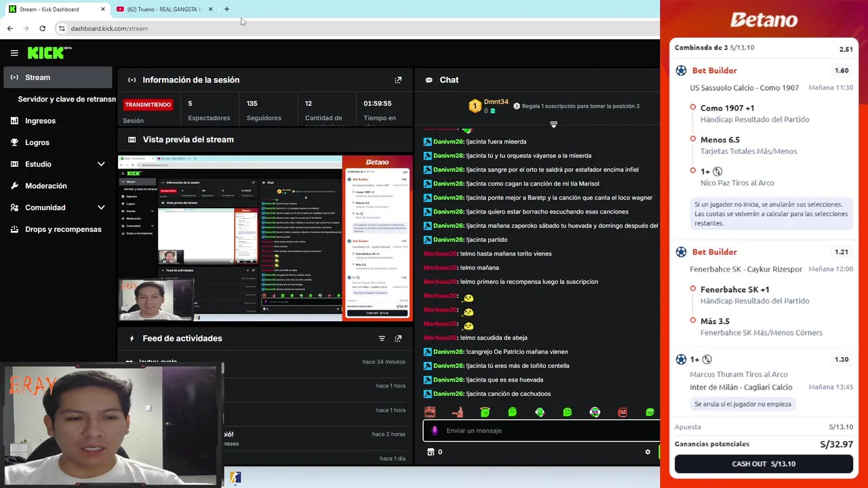Click the Ganancias potenciales S/32.97 amount
The width and height of the screenshot is (868, 488).
[836, 445]
